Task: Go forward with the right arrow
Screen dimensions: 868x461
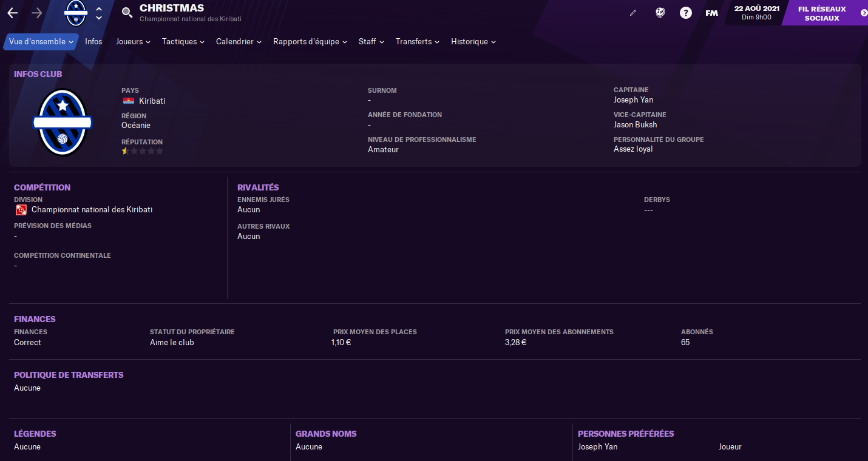Action: 37,13
